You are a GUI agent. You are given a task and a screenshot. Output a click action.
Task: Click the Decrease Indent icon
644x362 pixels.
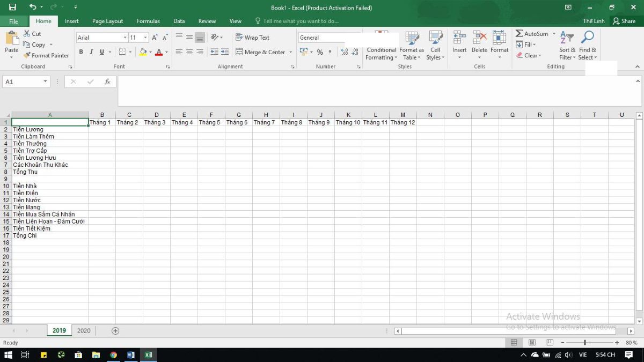tap(215, 52)
